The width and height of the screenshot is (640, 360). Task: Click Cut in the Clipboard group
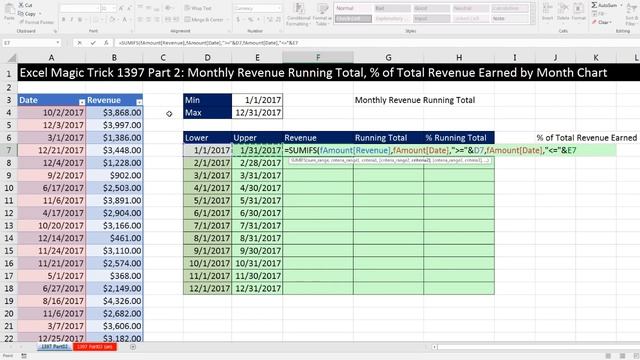pyautogui.click(x=26, y=5)
